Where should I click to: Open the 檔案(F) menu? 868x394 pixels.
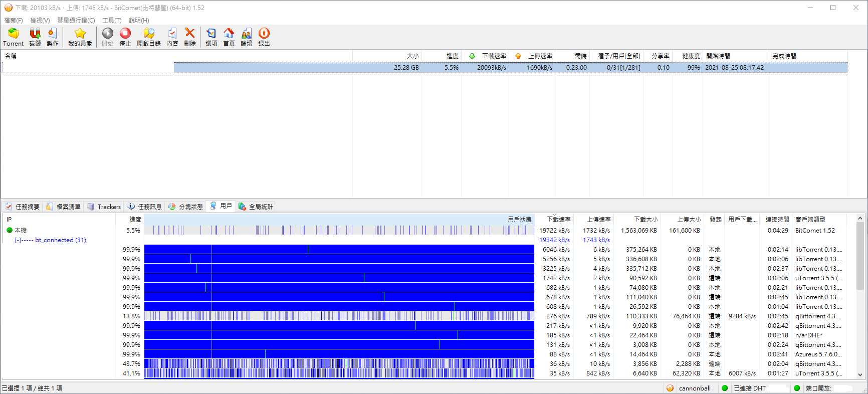point(14,21)
